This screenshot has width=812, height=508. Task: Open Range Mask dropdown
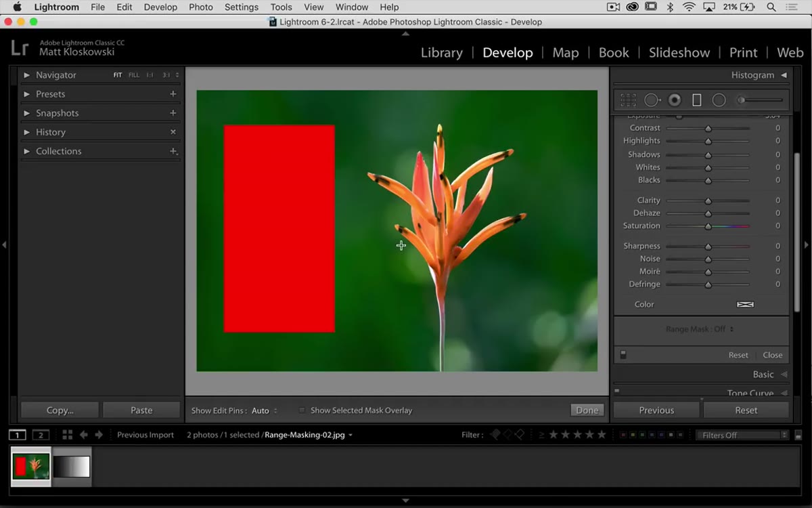(700, 329)
